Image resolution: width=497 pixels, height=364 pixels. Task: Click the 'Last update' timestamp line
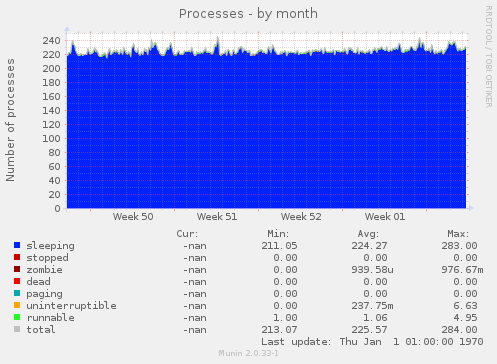click(x=372, y=342)
